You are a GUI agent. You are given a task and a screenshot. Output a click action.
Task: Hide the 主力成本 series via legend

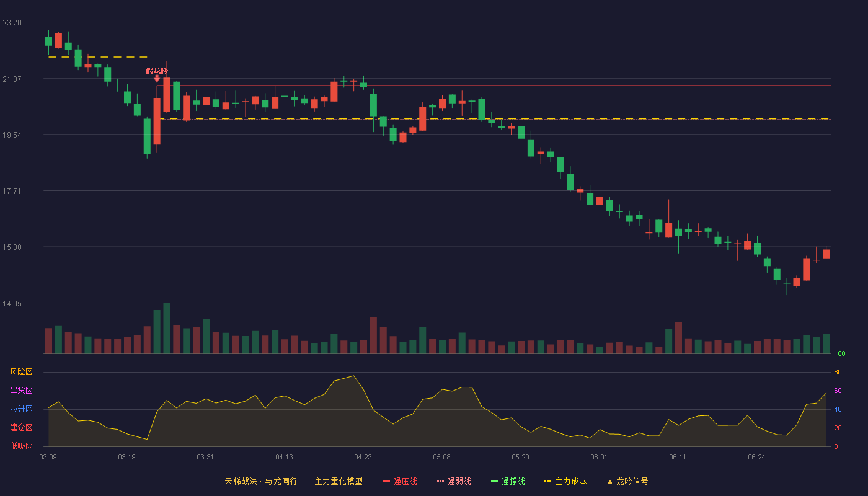click(565, 481)
